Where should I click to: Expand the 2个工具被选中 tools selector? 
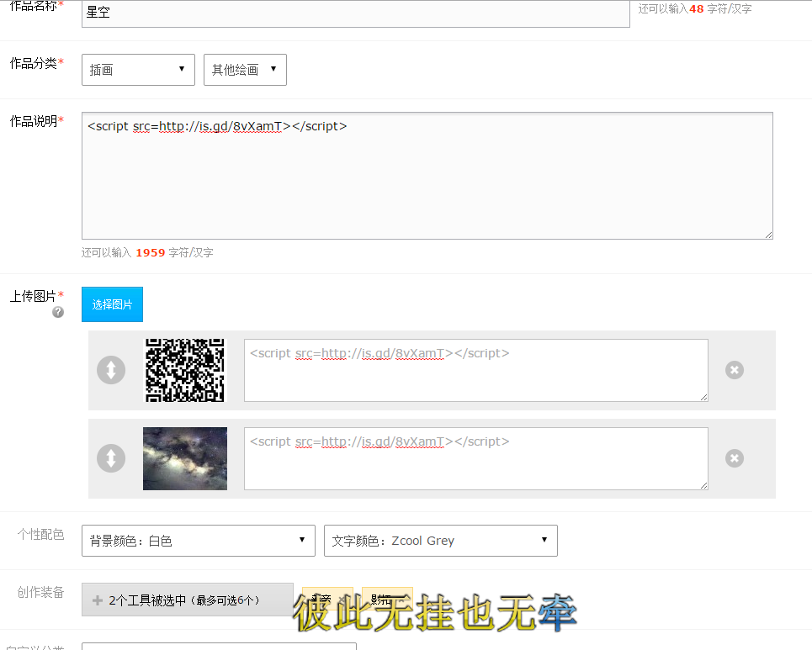click(x=188, y=600)
